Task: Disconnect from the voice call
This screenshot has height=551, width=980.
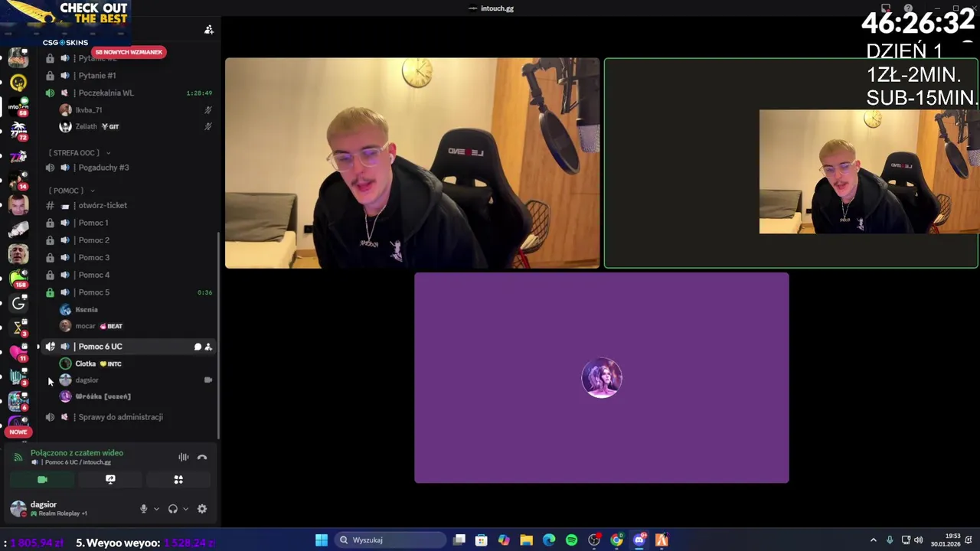Action: (x=202, y=458)
